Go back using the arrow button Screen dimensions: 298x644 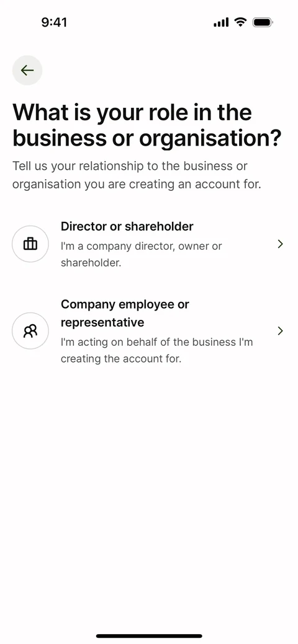tap(27, 70)
